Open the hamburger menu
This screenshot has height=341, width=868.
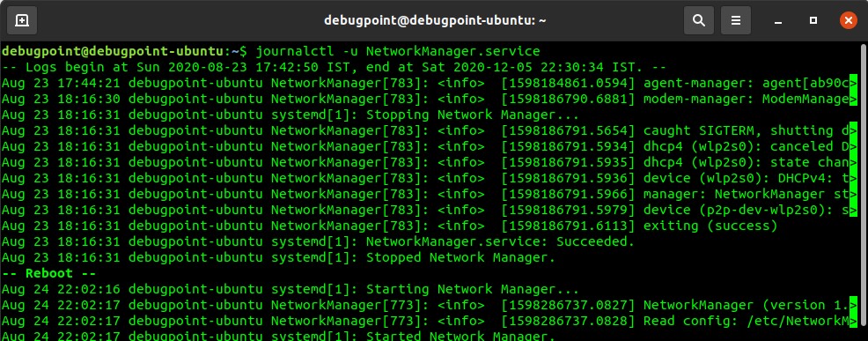coord(736,20)
